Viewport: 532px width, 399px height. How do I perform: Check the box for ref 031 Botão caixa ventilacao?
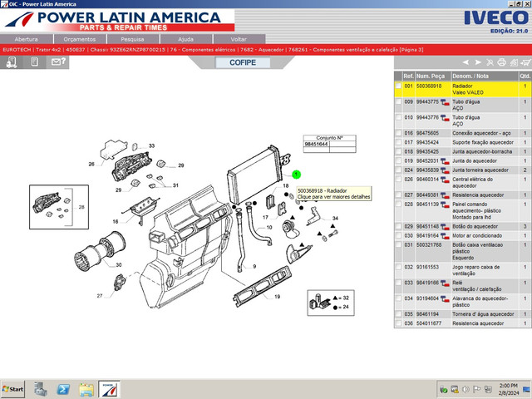[x=398, y=245]
